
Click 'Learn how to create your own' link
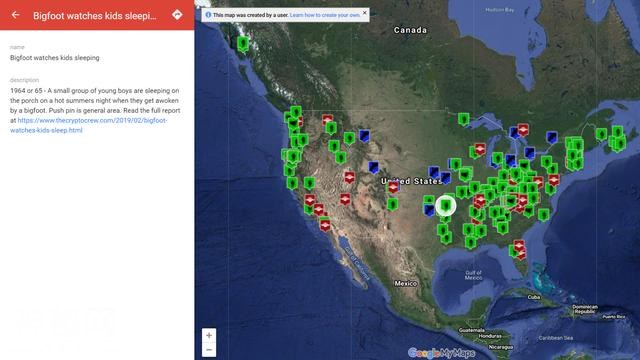click(325, 15)
